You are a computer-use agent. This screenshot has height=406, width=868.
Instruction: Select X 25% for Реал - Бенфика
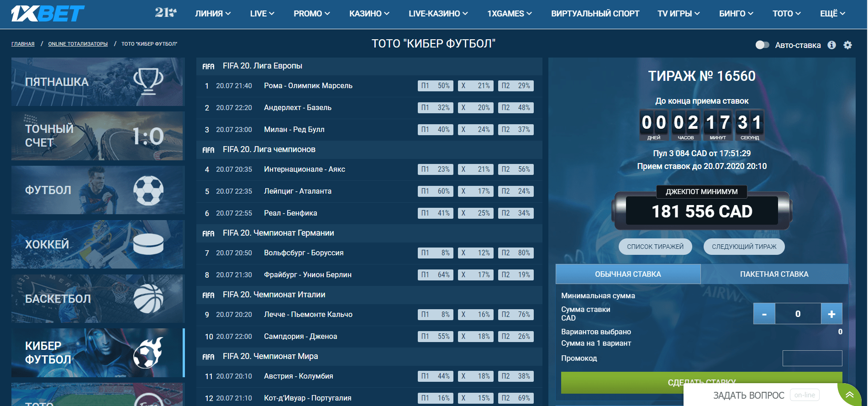pos(476,213)
